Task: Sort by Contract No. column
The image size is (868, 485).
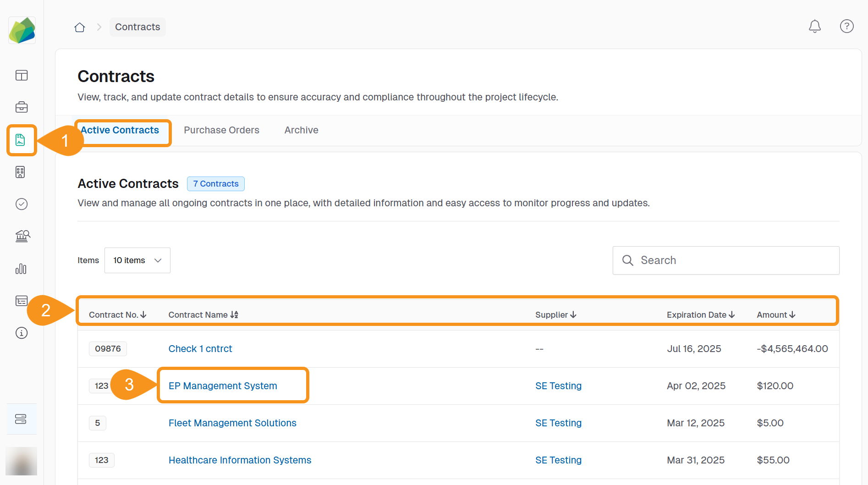Action: pyautogui.click(x=117, y=315)
